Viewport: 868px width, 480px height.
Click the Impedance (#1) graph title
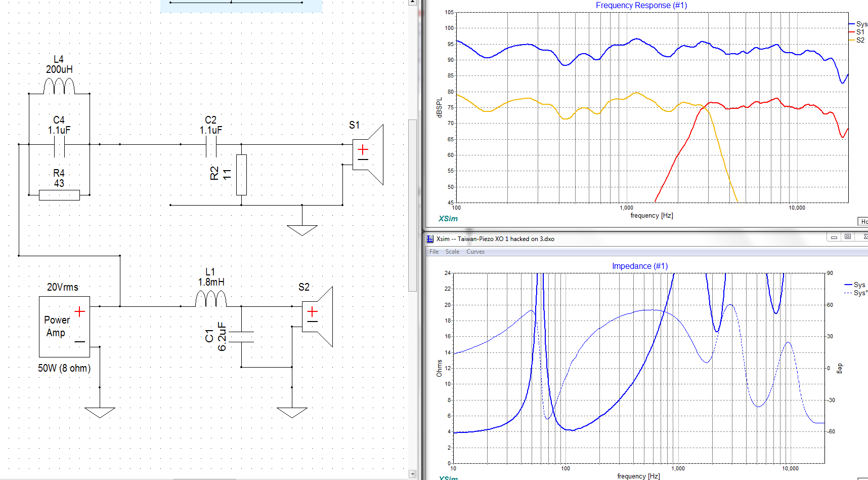[x=640, y=266]
